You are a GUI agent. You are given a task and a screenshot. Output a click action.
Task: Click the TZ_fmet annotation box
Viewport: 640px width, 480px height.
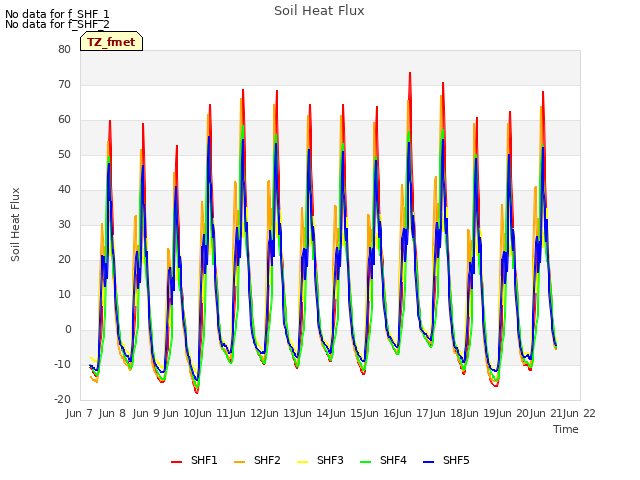(111, 42)
